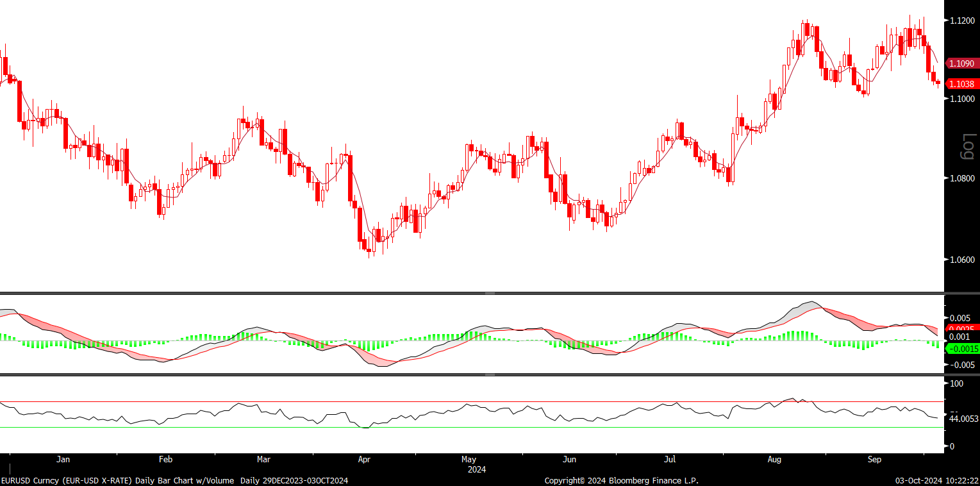The height and width of the screenshot is (486, 980).
Task: Click the Jan month label on time axis
Action: 63,460
